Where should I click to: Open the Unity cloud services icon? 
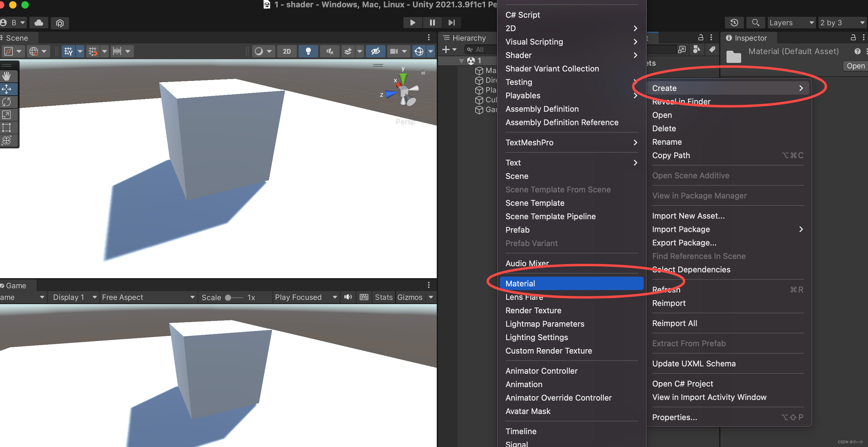39,23
